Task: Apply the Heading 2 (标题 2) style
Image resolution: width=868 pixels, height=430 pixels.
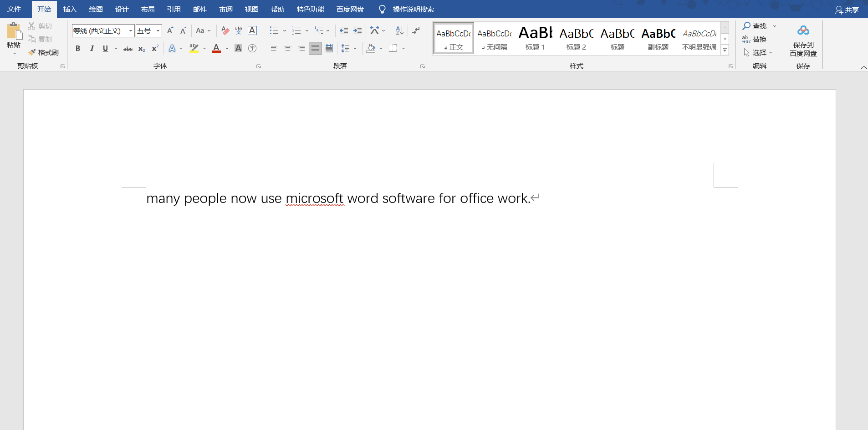Action: click(576, 39)
